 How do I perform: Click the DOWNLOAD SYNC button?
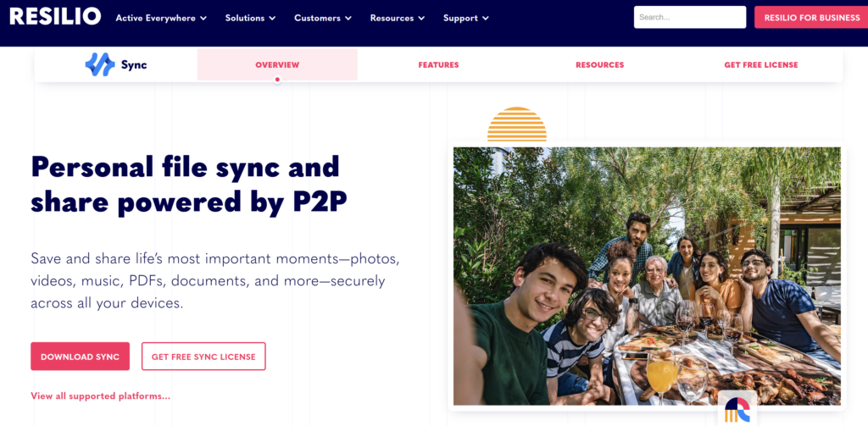pyautogui.click(x=81, y=357)
